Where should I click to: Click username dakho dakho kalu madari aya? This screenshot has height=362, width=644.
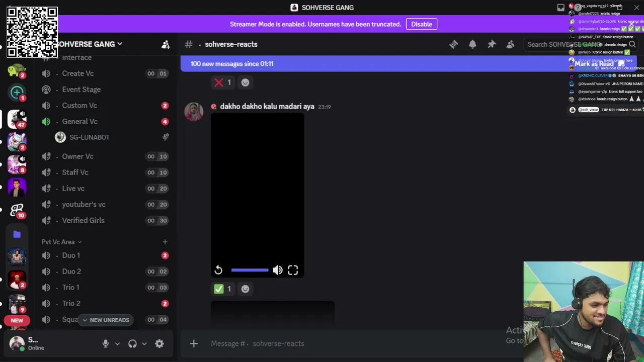[267, 107]
